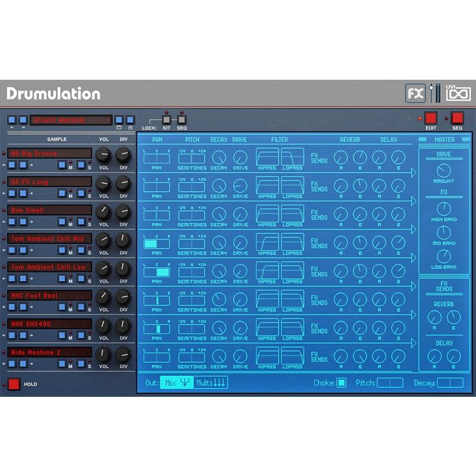Click the master Drive AMOUNT knob
476x476 pixels.
click(x=444, y=171)
